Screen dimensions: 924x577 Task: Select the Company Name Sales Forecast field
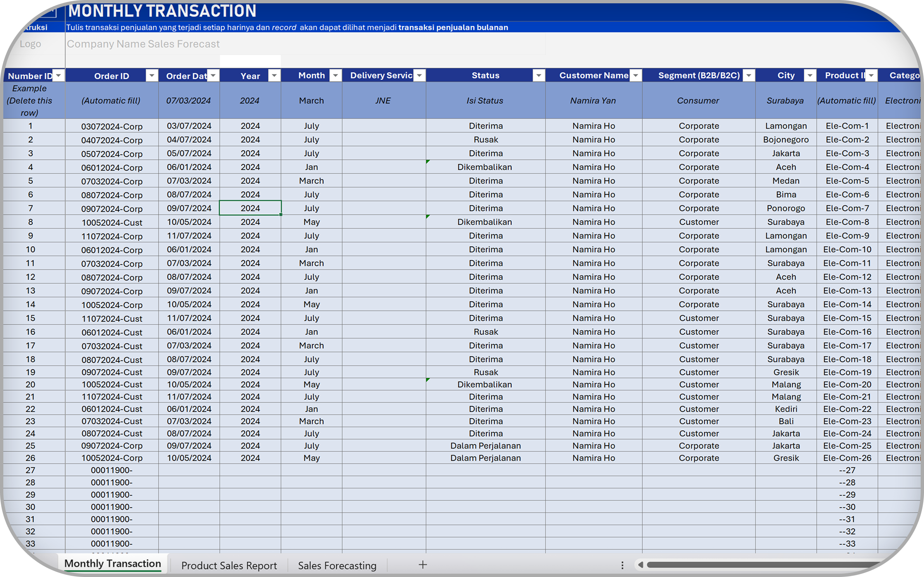pyautogui.click(x=143, y=44)
